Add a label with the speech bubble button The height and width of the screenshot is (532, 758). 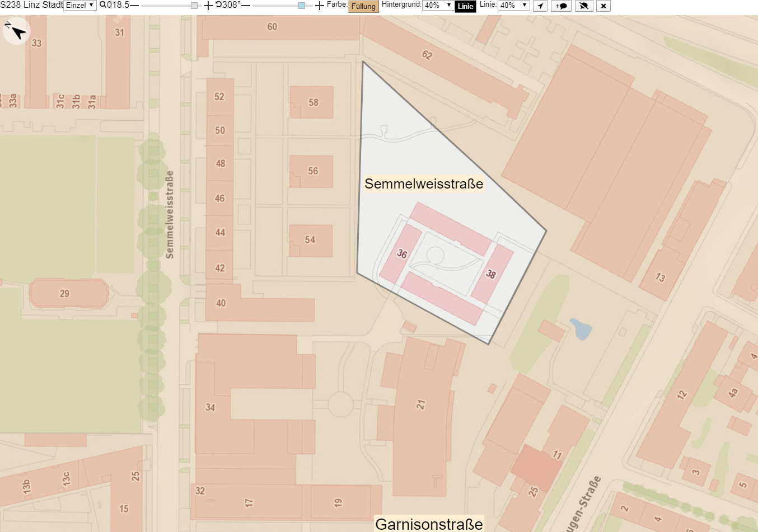click(x=562, y=6)
